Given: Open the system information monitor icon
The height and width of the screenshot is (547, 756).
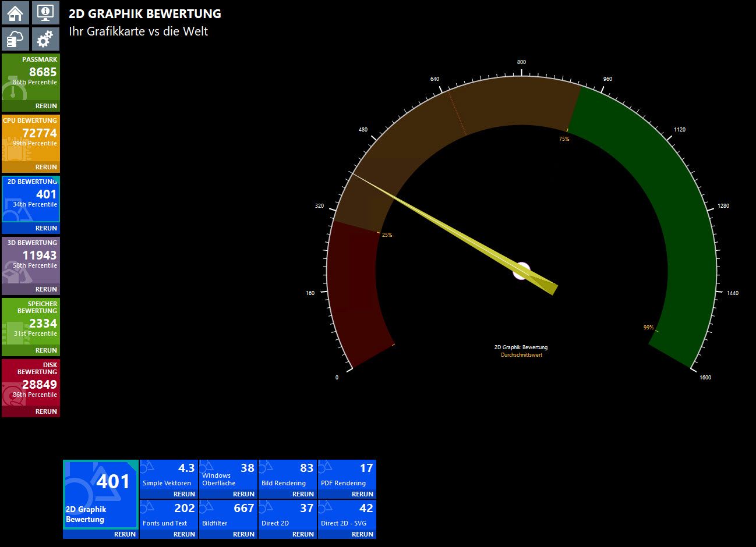Looking at the screenshot, I should pyautogui.click(x=45, y=13).
